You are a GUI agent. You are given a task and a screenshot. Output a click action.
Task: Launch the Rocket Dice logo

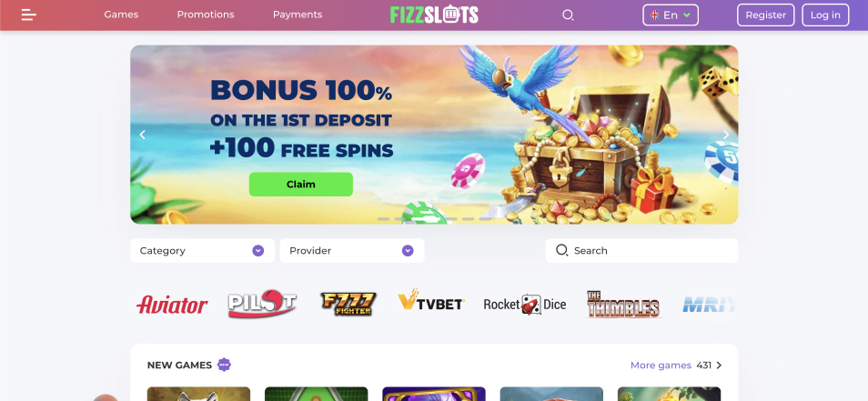pos(525,305)
